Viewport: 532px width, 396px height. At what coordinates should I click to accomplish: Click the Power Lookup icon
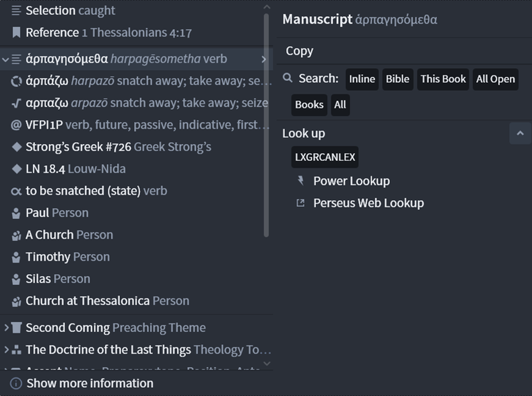click(x=300, y=181)
